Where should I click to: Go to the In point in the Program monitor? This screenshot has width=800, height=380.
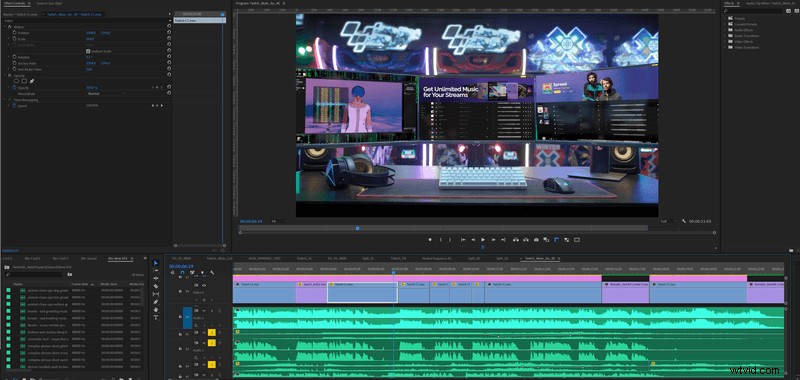(463, 239)
